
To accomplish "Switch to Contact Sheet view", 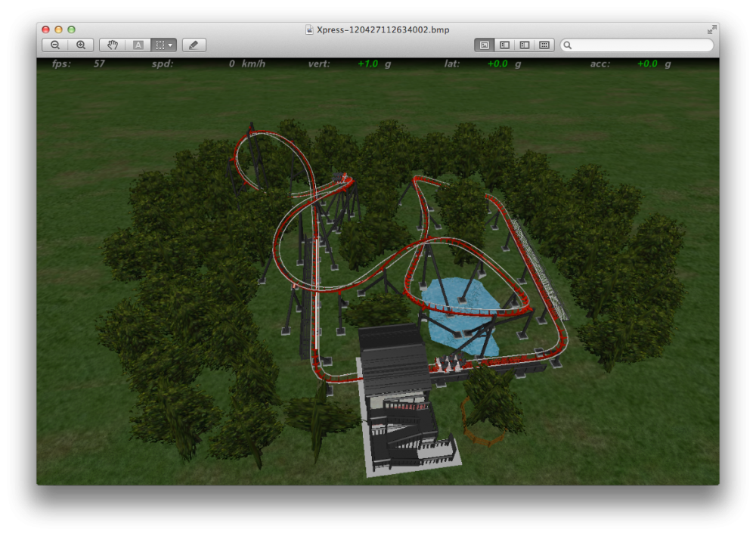I will point(544,45).
